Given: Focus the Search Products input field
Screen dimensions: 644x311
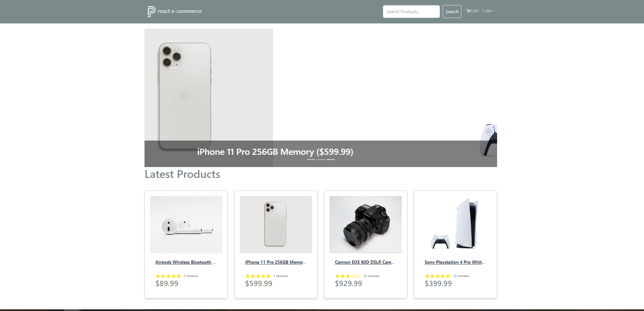Looking at the screenshot, I should 411,12.
